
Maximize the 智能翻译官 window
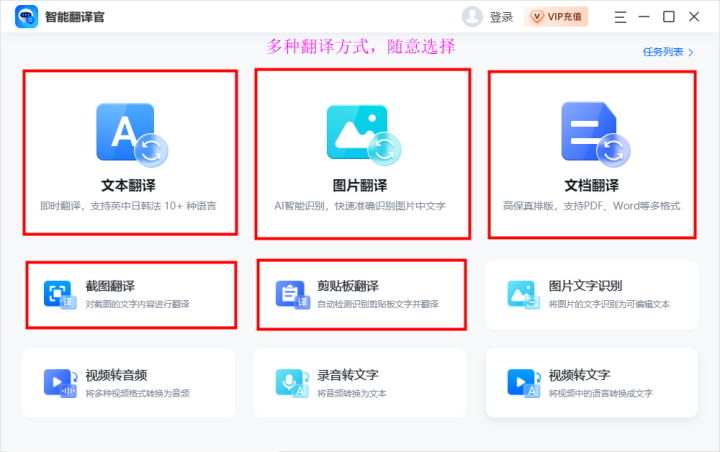coord(669,17)
